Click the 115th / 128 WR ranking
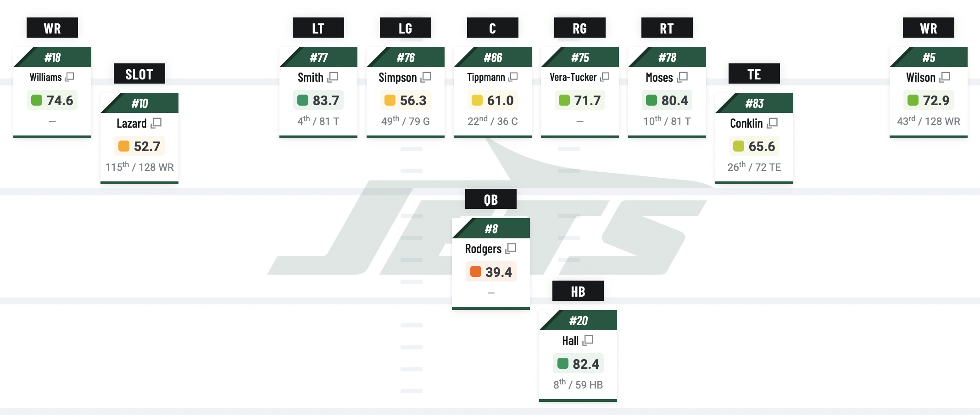 click(x=139, y=167)
